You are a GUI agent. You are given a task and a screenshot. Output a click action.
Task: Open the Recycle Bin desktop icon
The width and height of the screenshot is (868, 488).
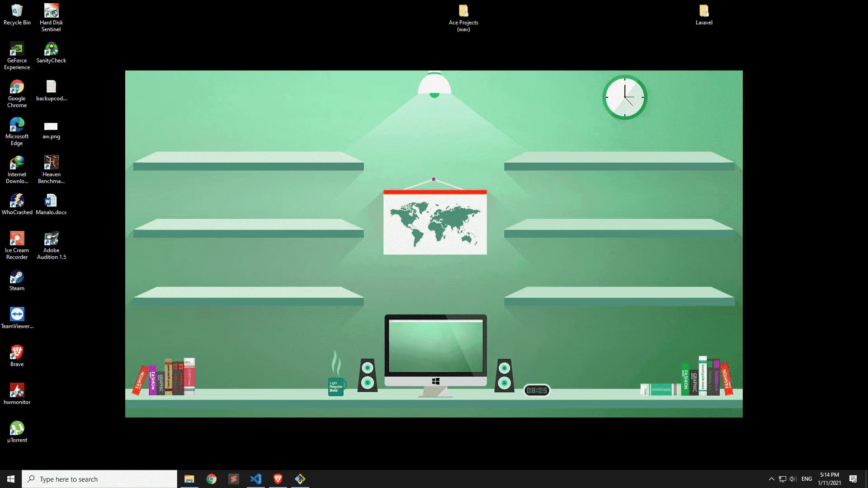pos(17,14)
